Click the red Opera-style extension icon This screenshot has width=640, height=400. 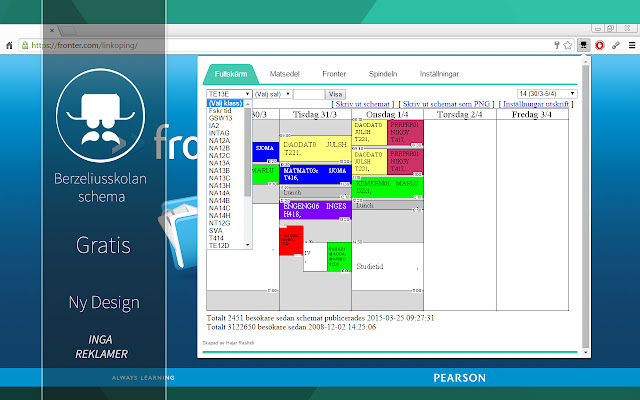click(600, 45)
